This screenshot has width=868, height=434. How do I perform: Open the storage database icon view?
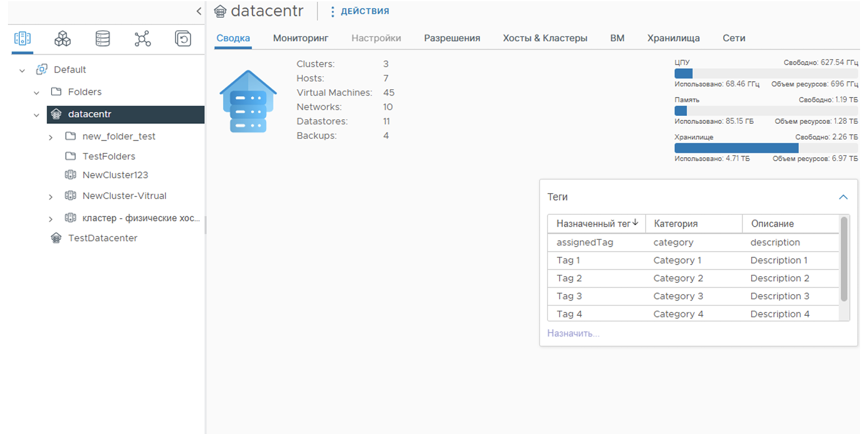pyautogui.click(x=103, y=39)
